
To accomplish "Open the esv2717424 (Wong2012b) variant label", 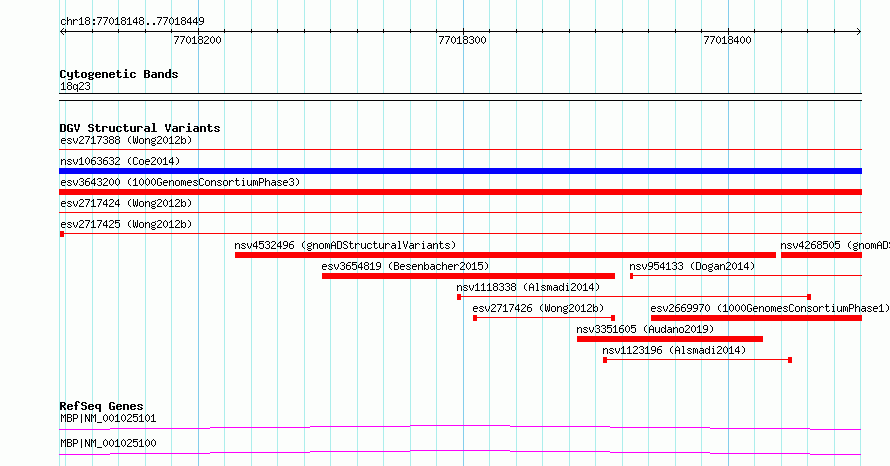I will click(126, 203).
